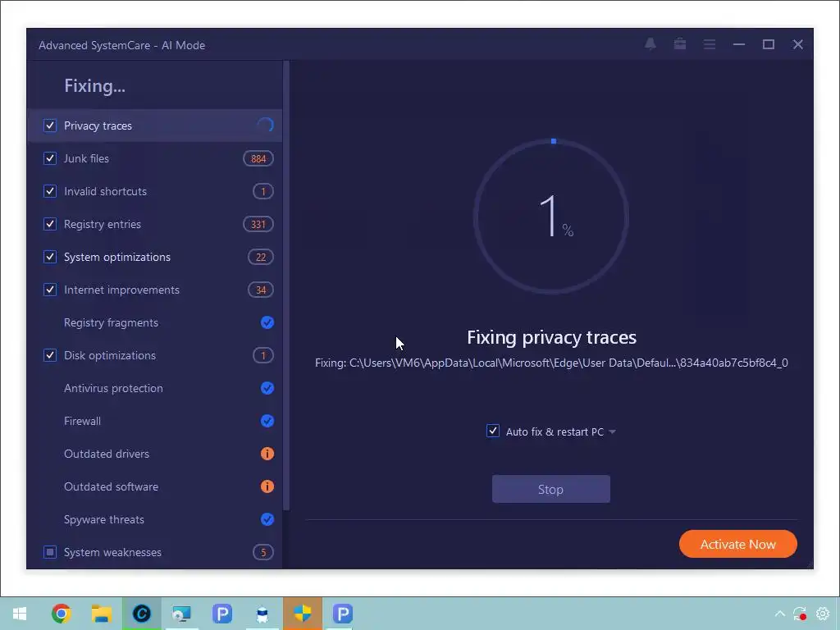Show hidden system tray icons
The image size is (840, 630).
[780, 614]
